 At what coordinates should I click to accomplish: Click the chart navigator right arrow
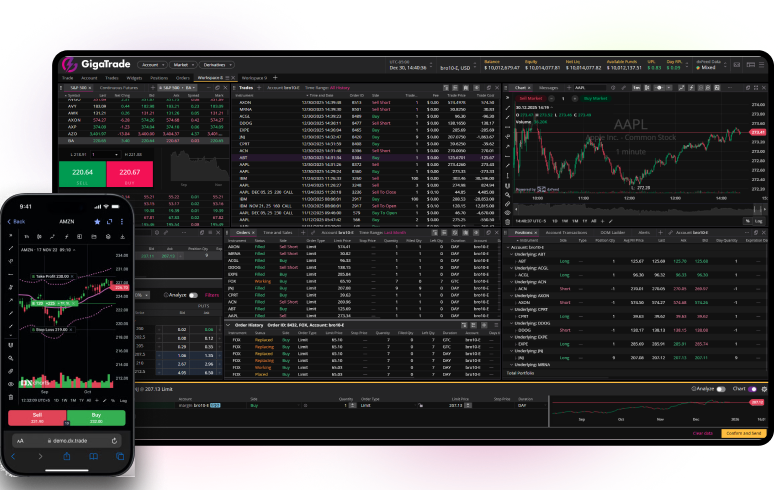coord(764,210)
